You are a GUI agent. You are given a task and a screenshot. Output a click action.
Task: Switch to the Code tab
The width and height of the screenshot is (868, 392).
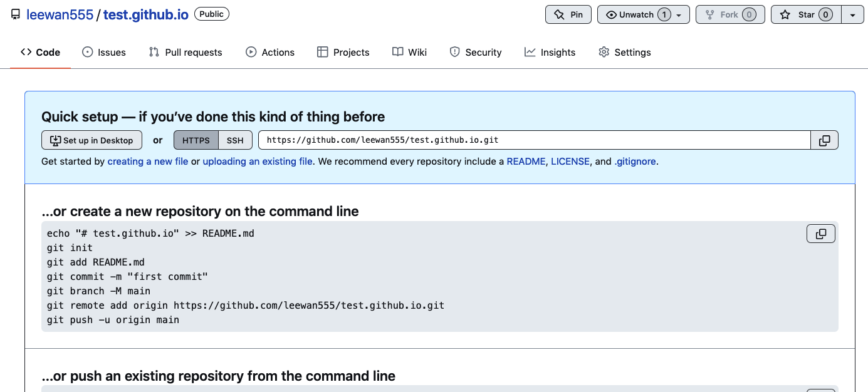pyautogui.click(x=40, y=53)
